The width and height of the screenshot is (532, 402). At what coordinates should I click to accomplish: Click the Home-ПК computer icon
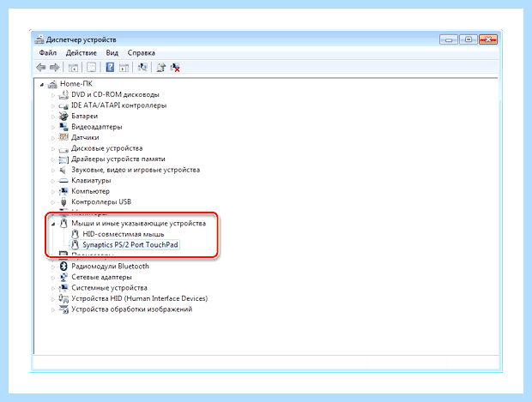52,84
